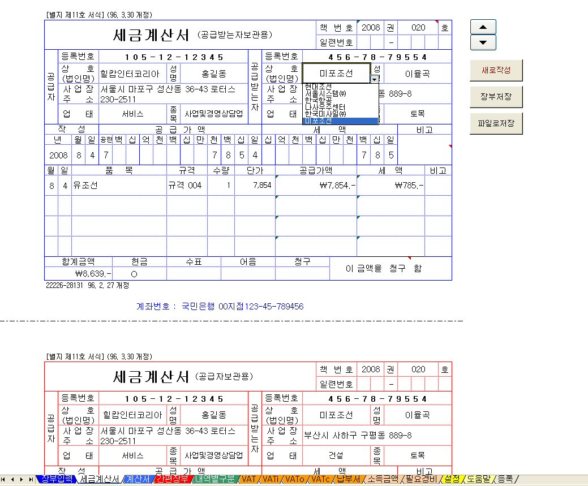Click the down arrow spin button
Image resolution: width=588 pixels, height=486 pixels.
[483, 42]
